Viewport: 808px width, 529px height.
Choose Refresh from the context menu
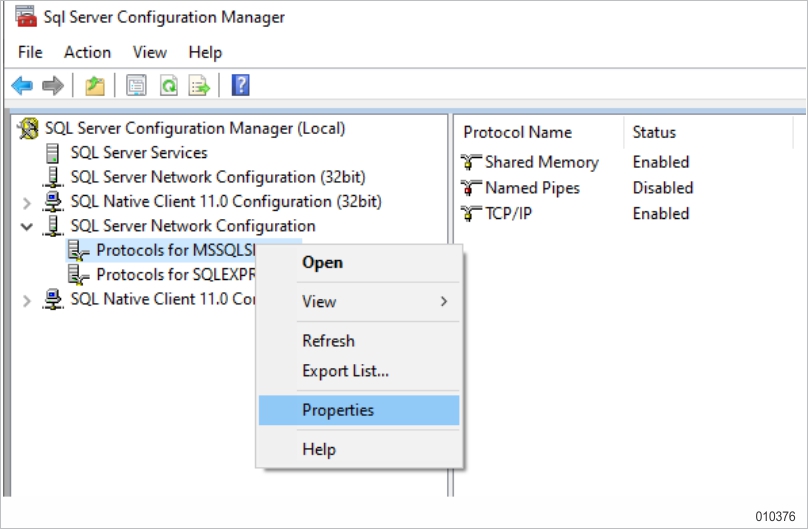click(x=359, y=341)
